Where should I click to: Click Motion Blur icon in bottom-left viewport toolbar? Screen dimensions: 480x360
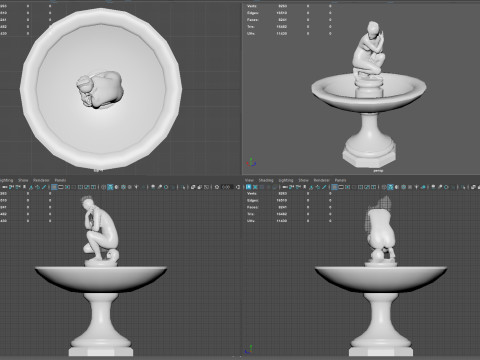(x=160, y=187)
